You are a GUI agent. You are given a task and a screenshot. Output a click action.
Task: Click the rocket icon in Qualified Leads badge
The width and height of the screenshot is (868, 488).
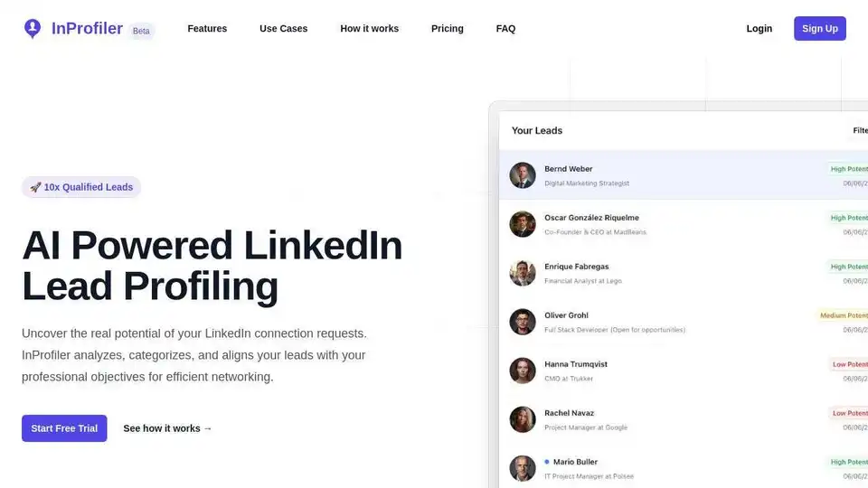[35, 187]
